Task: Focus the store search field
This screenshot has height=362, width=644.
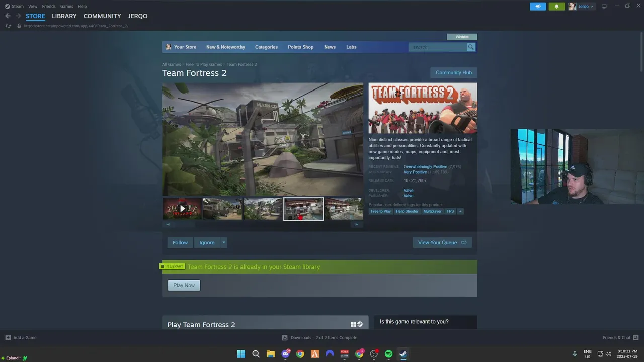Action: click(438, 47)
